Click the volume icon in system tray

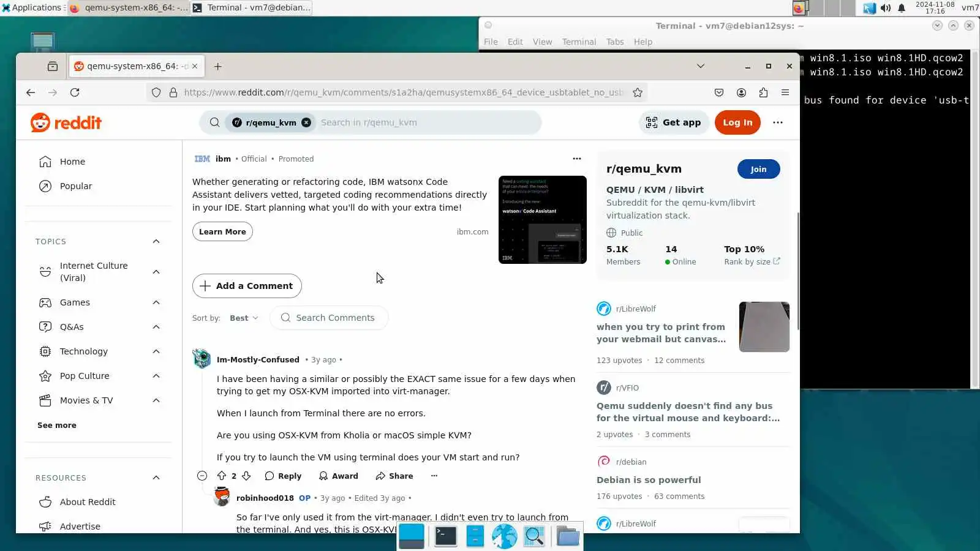pos(886,8)
